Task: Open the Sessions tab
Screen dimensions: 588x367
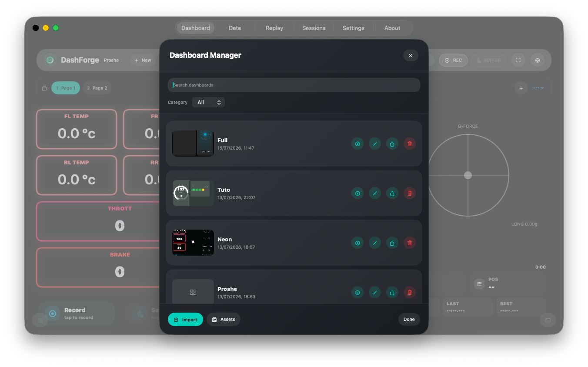Action: tap(314, 28)
